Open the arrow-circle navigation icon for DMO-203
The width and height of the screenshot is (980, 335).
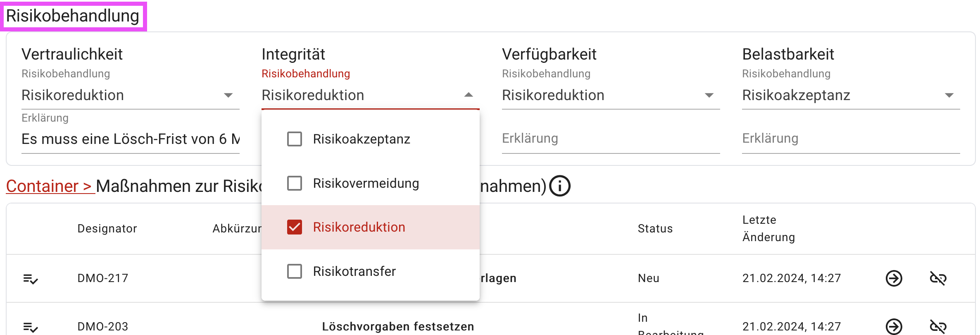pyautogui.click(x=894, y=326)
